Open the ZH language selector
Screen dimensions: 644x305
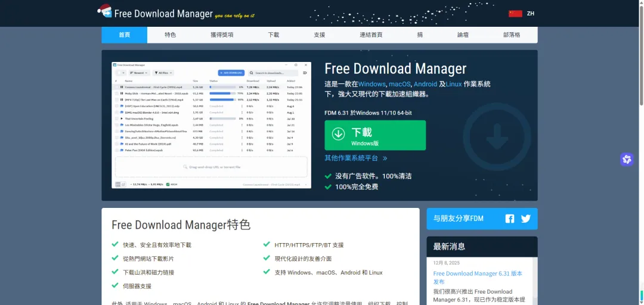point(531,14)
